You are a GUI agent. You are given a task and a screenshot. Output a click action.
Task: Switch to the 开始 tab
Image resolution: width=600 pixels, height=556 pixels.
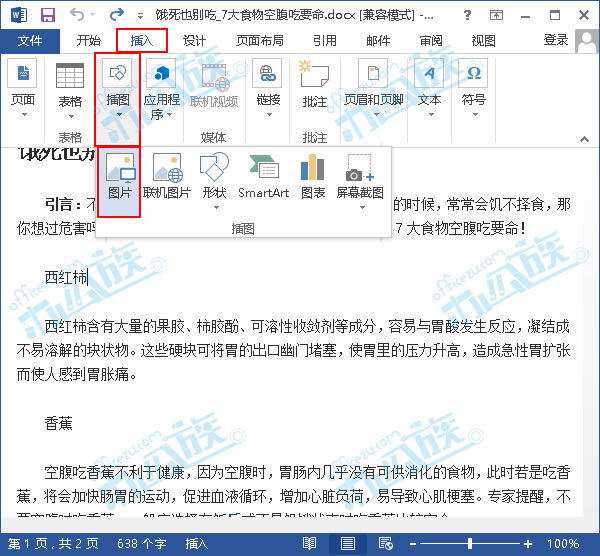tap(88, 40)
